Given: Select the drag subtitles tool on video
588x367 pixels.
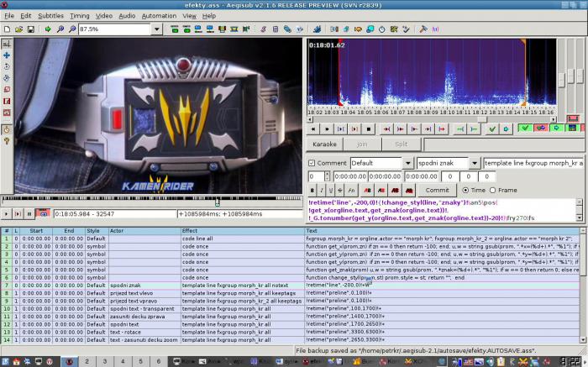Looking at the screenshot, I should click(7, 55).
